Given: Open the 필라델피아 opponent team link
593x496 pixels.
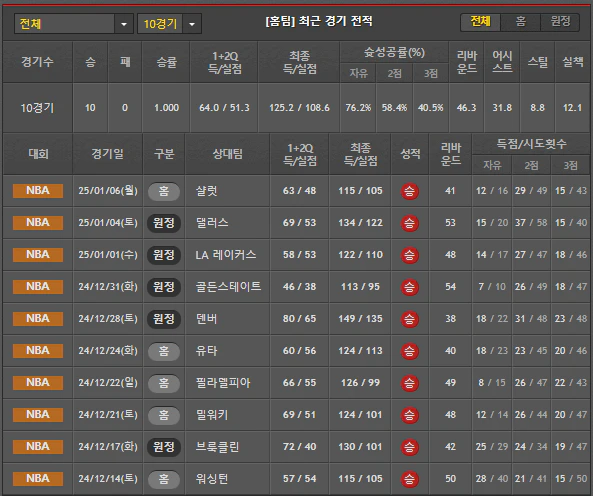Looking at the screenshot, I should (223, 383).
